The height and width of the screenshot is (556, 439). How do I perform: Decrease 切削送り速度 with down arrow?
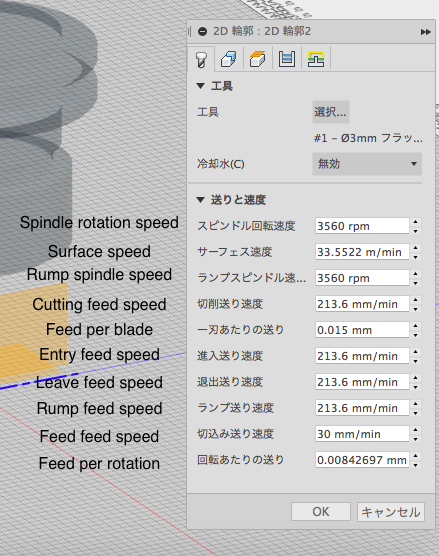[x=415, y=308]
